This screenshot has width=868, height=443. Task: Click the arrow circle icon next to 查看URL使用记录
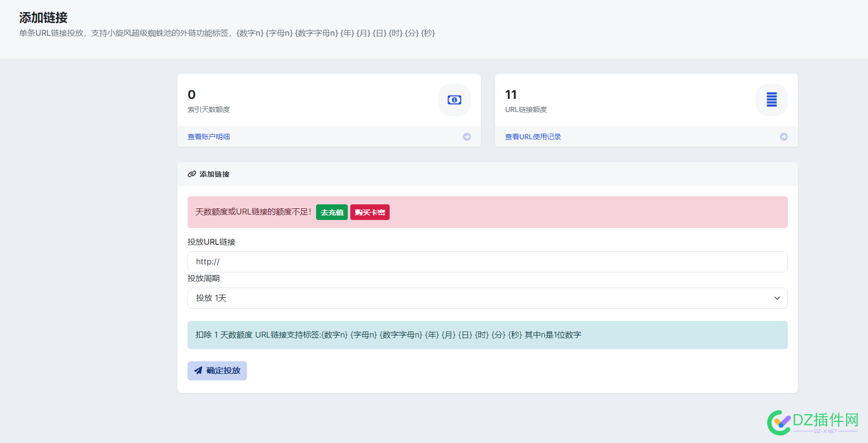[x=784, y=137]
